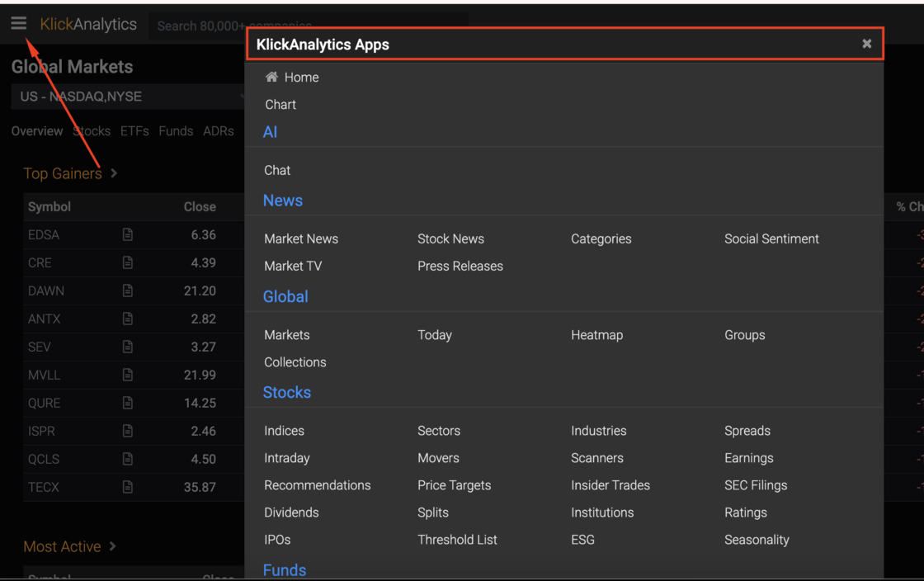Open document icon for ANTX row
The width and height of the screenshot is (924, 581).
click(127, 319)
